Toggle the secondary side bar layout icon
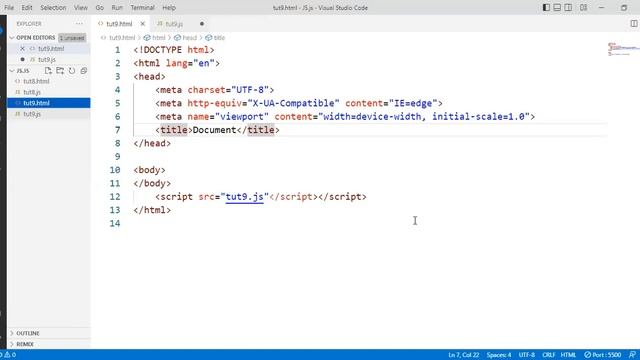 click(568, 7)
